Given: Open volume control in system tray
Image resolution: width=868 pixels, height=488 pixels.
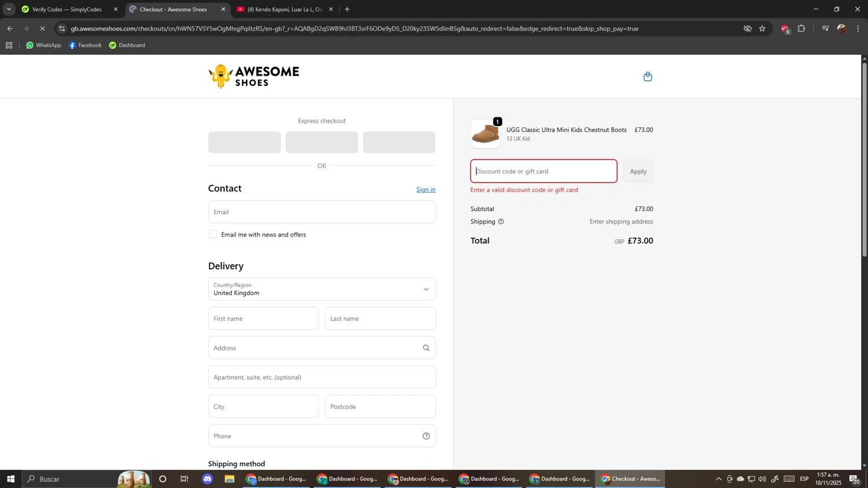Looking at the screenshot, I should click(762, 479).
